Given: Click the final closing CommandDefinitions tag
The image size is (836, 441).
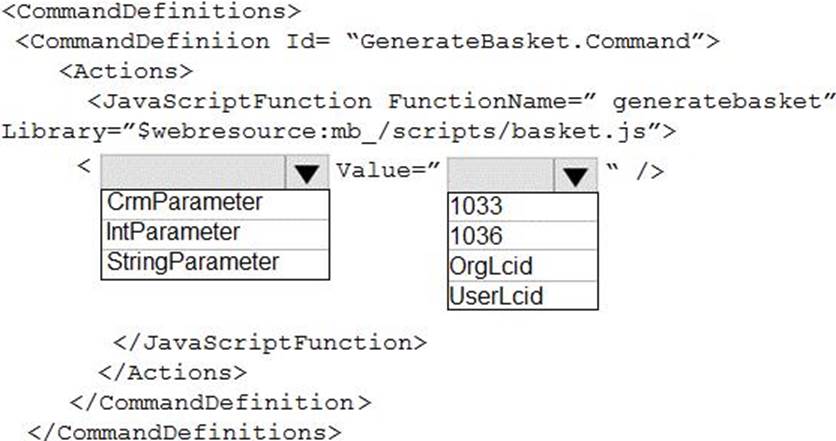Looking at the screenshot, I should point(186,432).
